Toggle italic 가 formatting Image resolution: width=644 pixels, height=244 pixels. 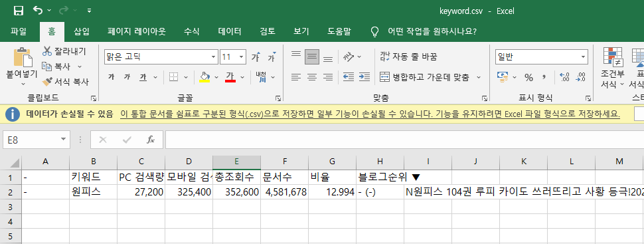[x=127, y=77]
